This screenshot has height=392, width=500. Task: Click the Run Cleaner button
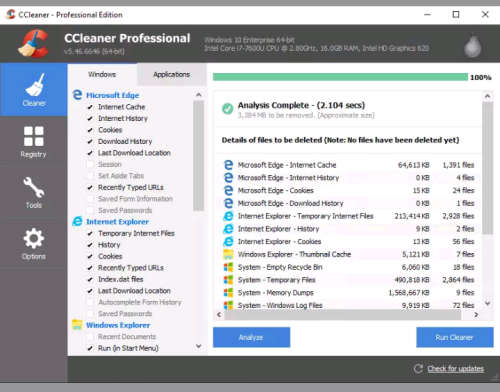(455, 337)
